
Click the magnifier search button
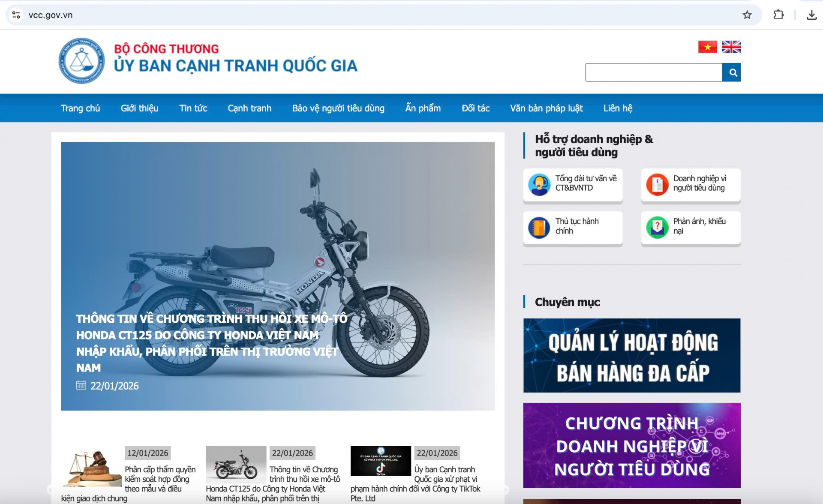(x=733, y=72)
